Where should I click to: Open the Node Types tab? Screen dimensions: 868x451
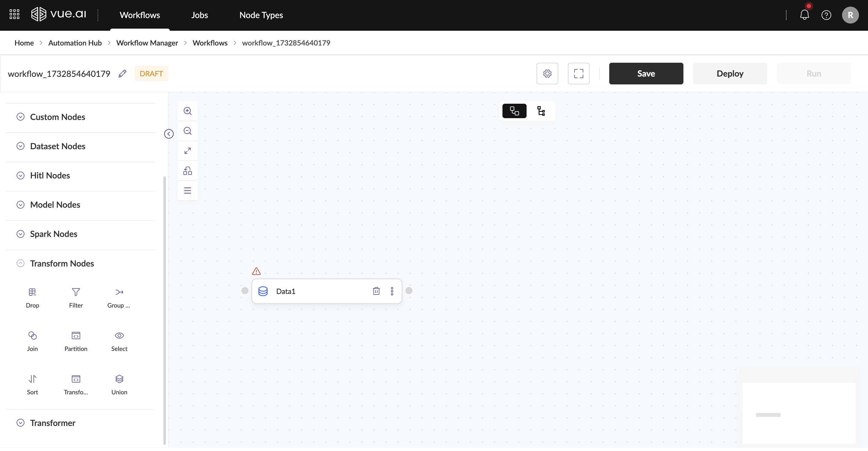pos(261,15)
